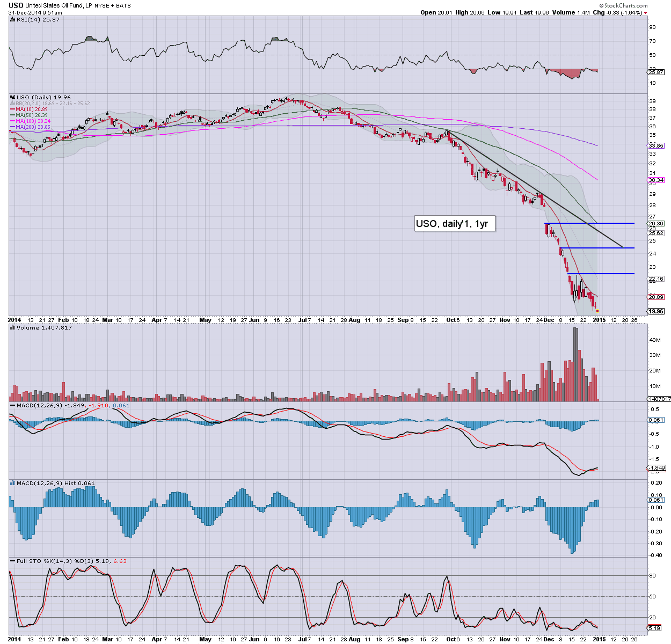
Task: Click the Chg -0.33 (-1.64%) value
Action: (x=617, y=12)
